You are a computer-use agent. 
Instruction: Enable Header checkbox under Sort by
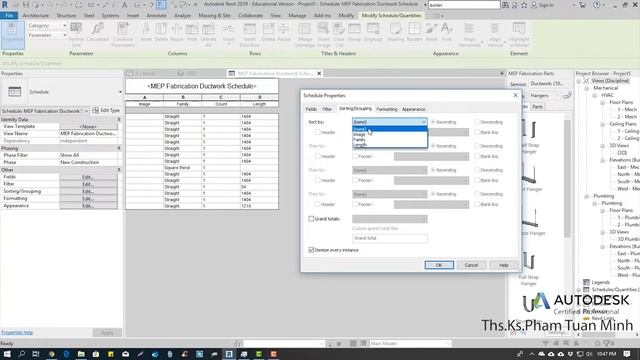pyautogui.click(x=317, y=132)
